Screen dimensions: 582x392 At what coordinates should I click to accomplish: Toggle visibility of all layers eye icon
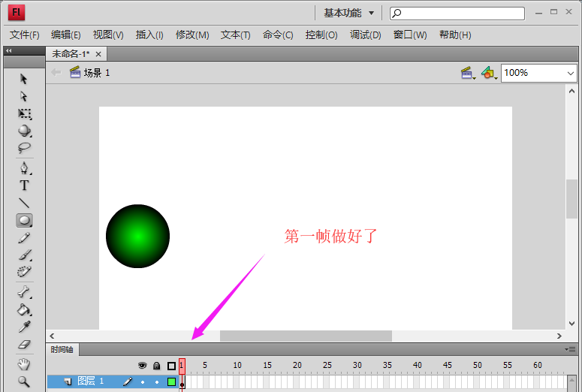142,366
